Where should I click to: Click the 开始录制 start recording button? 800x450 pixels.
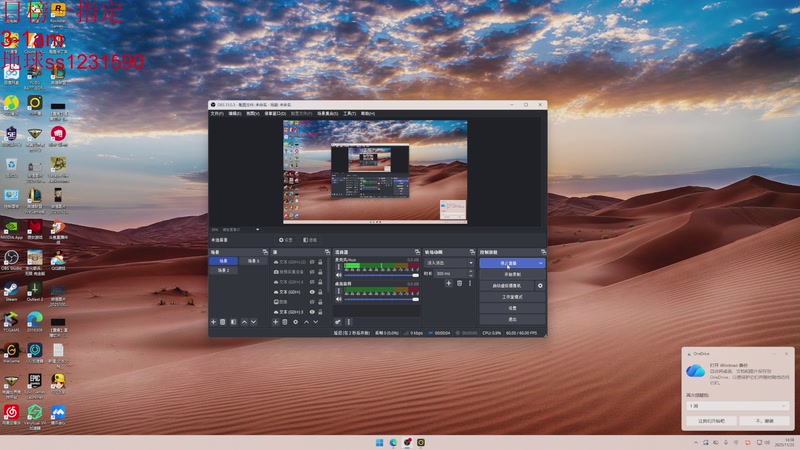click(x=511, y=274)
